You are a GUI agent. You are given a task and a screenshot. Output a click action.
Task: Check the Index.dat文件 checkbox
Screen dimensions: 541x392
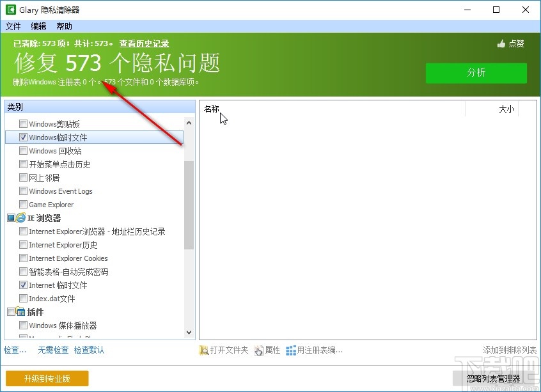click(x=23, y=298)
